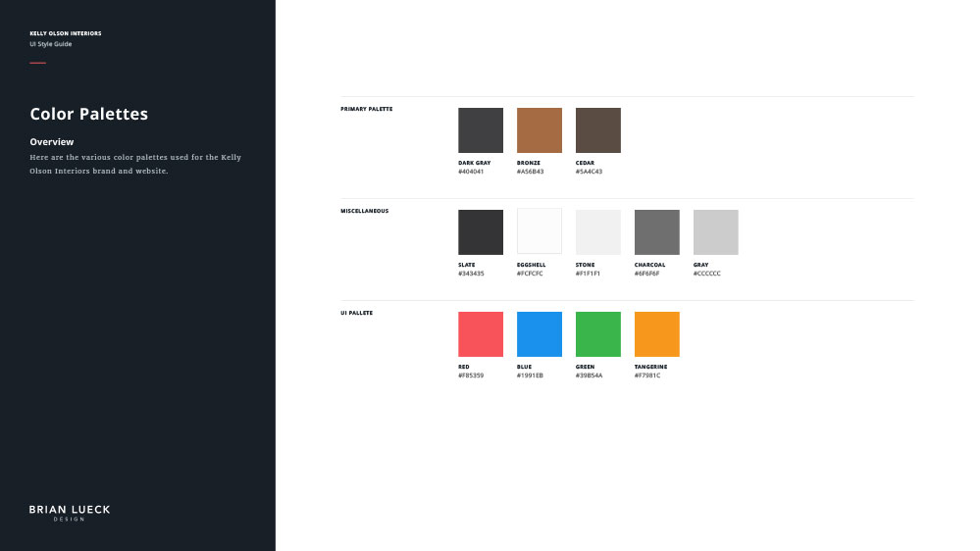Click the 'KELLY OLSON INTERIORS' header text
The width and height of the screenshot is (980, 551).
[65, 33]
